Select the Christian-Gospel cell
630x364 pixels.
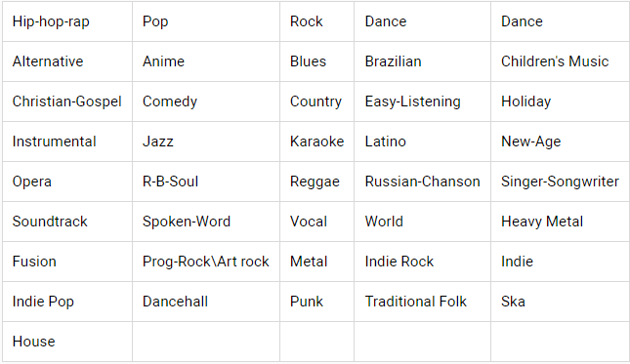pyautogui.click(x=67, y=101)
